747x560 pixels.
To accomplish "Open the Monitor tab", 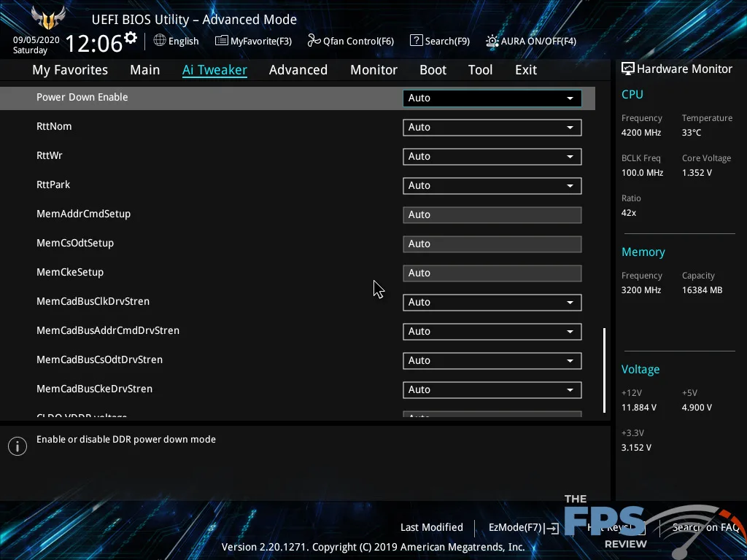I will pyautogui.click(x=374, y=70).
